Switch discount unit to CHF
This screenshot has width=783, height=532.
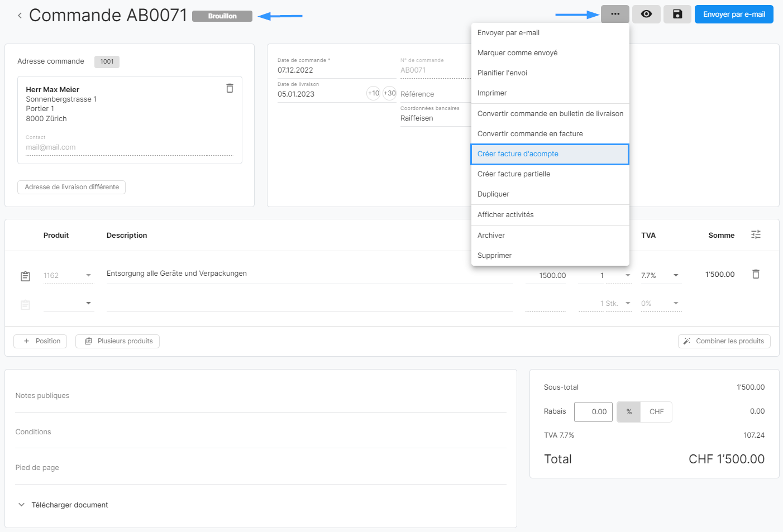tap(656, 412)
